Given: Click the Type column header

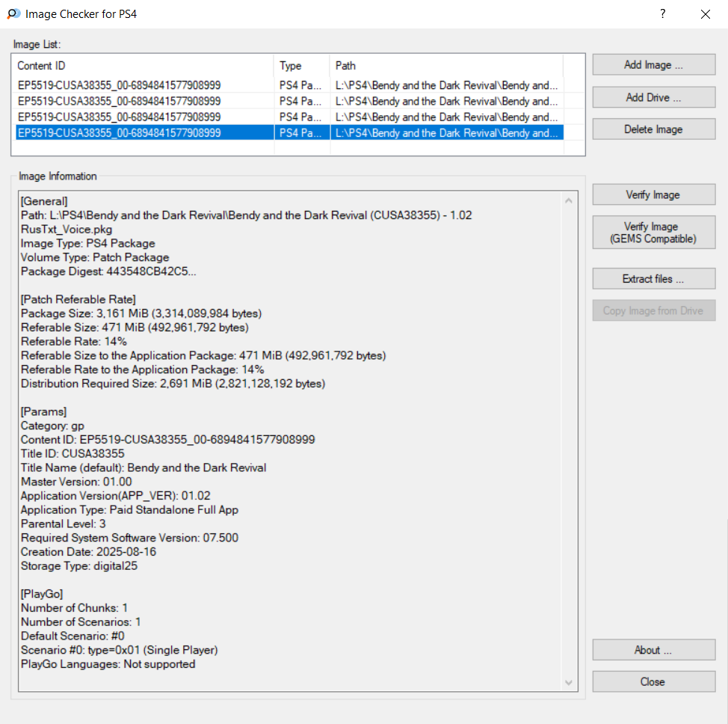Looking at the screenshot, I should 302,66.
